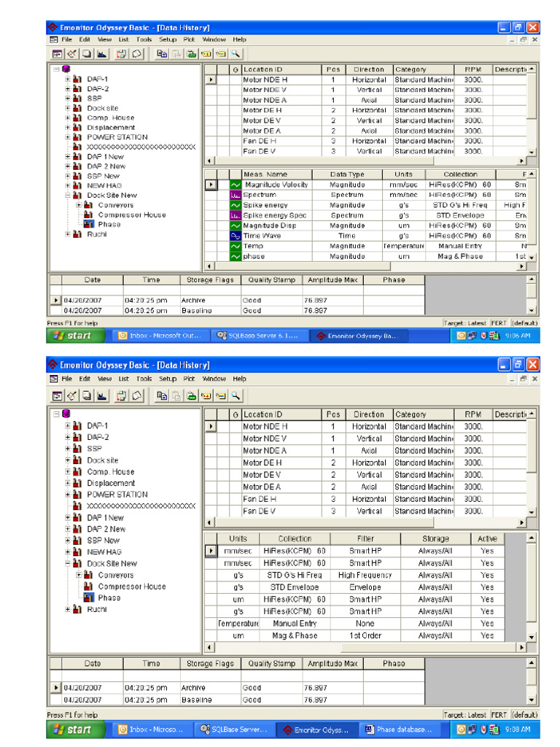560x747 pixels.
Task: Open the Plot menu in lower window
Action: coord(189,379)
